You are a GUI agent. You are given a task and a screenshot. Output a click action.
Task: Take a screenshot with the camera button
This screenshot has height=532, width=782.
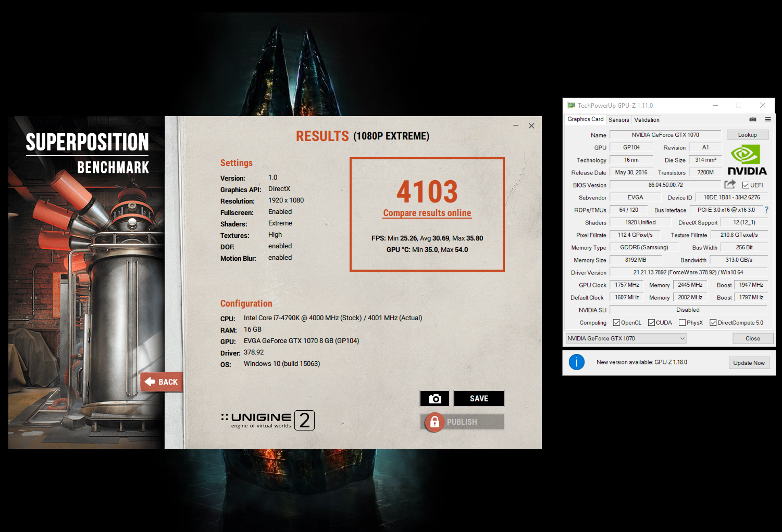click(x=435, y=399)
